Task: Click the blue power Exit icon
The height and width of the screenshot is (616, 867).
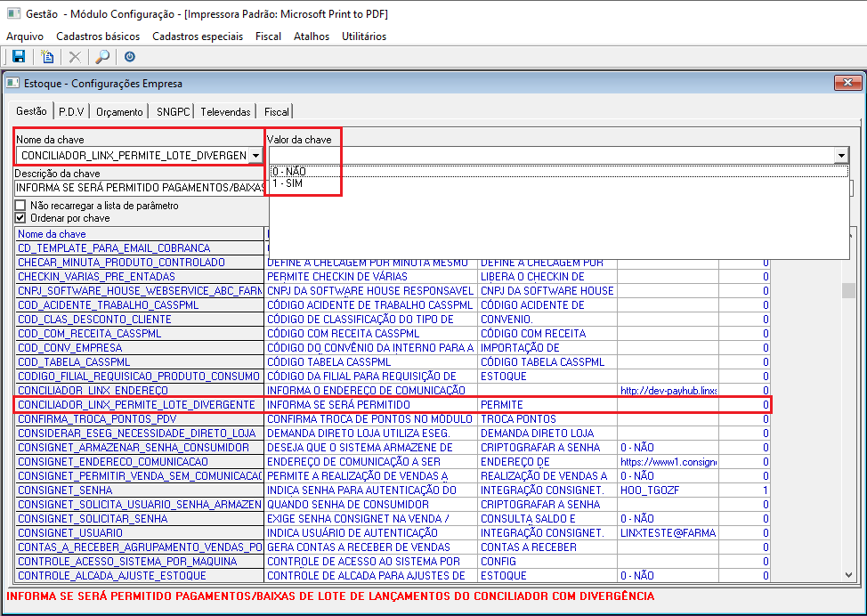Action: (130, 57)
